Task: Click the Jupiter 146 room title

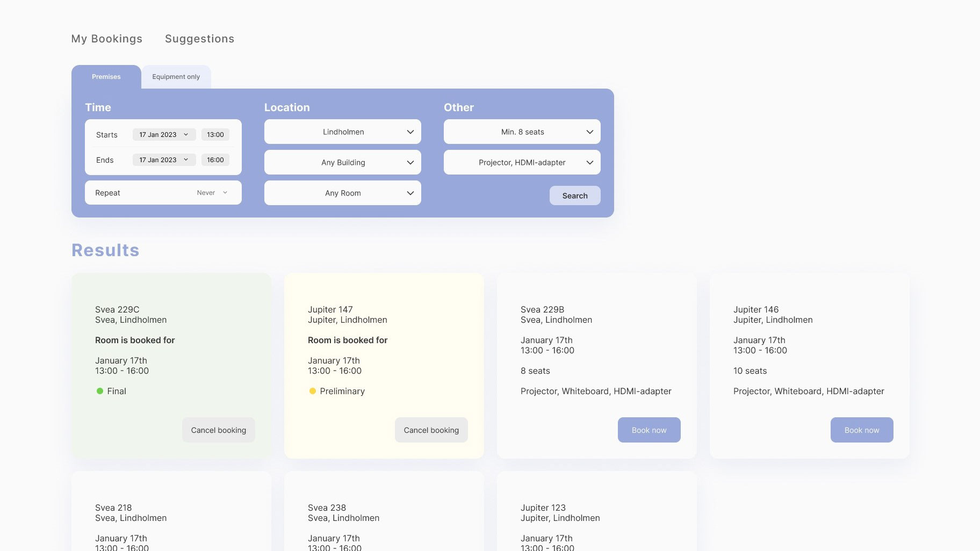Action: (x=756, y=309)
